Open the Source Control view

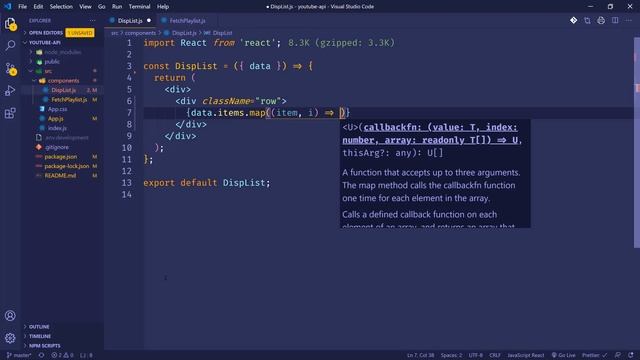point(10,68)
